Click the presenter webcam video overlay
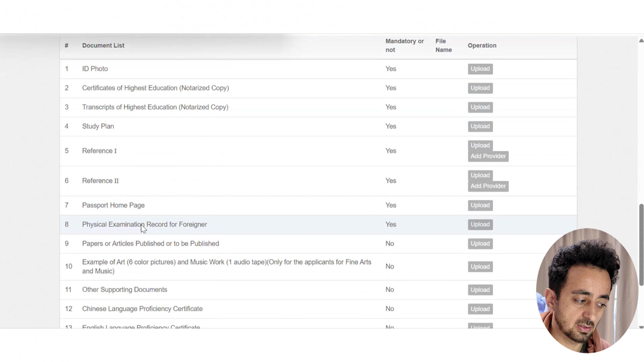Screen dimensions: 644x362 click(587, 291)
